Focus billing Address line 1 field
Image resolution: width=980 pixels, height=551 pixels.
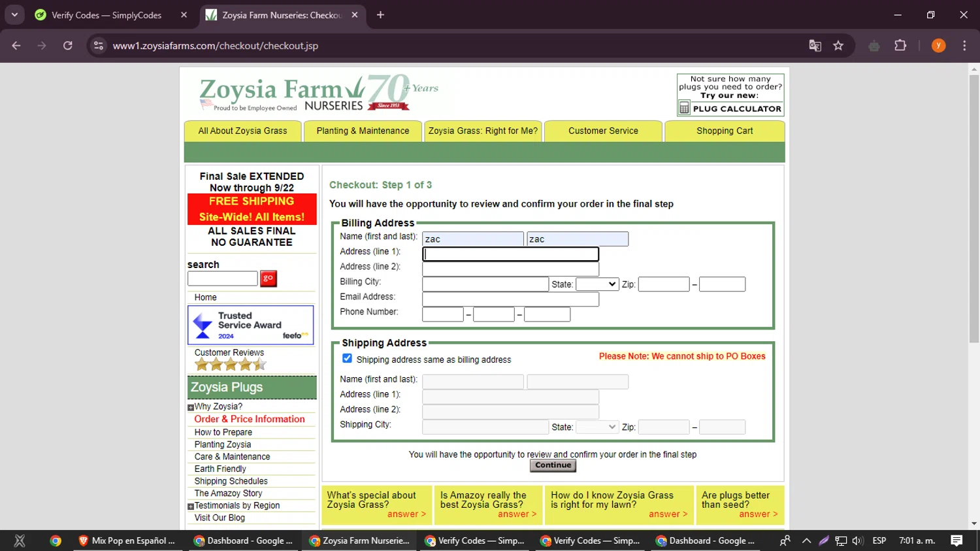(x=511, y=254)
